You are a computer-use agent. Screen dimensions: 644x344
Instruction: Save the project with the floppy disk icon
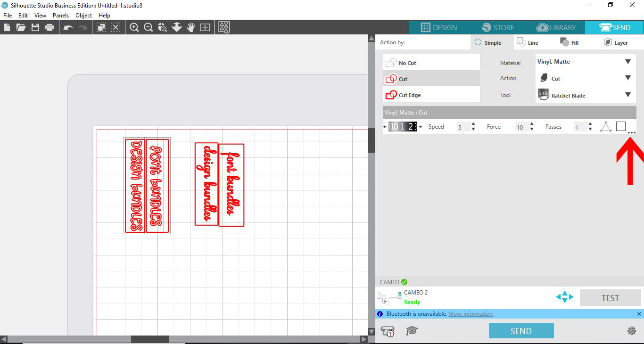click(x=35, y=27)
